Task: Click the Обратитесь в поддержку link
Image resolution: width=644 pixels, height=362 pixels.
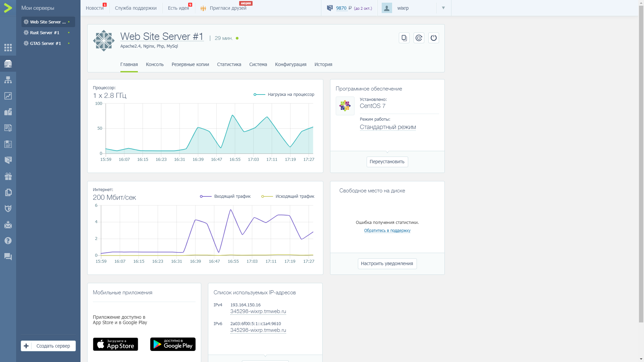Action: pos(387,231)
